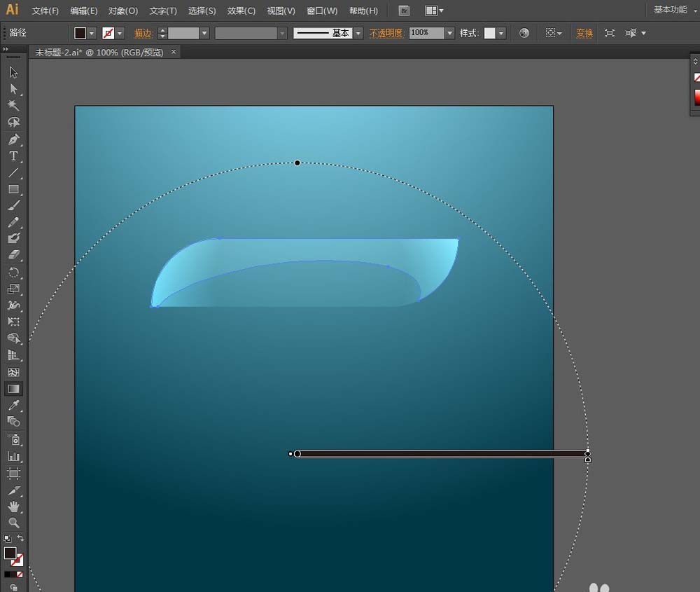700x592 pixels.
Task: Choose the Eraser tool
Action: (13, 255)
